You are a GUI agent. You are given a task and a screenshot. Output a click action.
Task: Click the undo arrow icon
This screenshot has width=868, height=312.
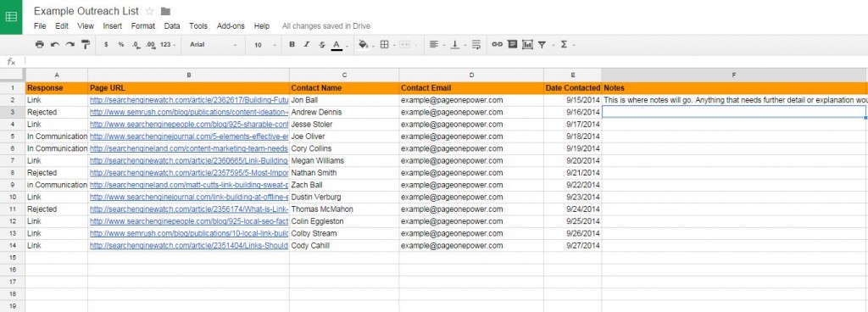pos(55,45)
